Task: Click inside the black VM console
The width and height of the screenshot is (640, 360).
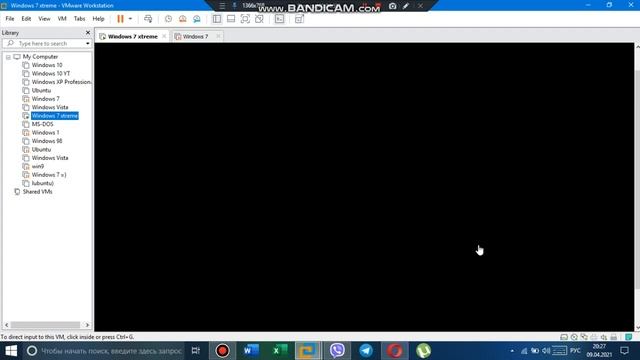Action: coord(364,187)
